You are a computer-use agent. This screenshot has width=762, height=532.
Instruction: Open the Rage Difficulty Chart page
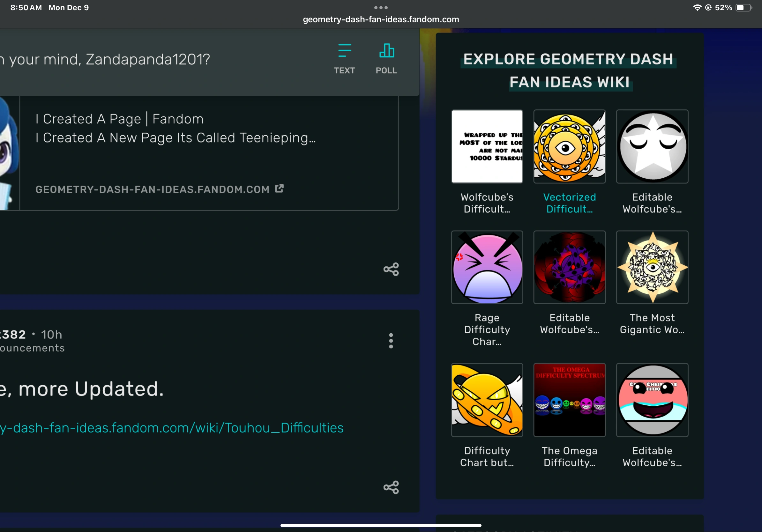click(x=487, y=268)
